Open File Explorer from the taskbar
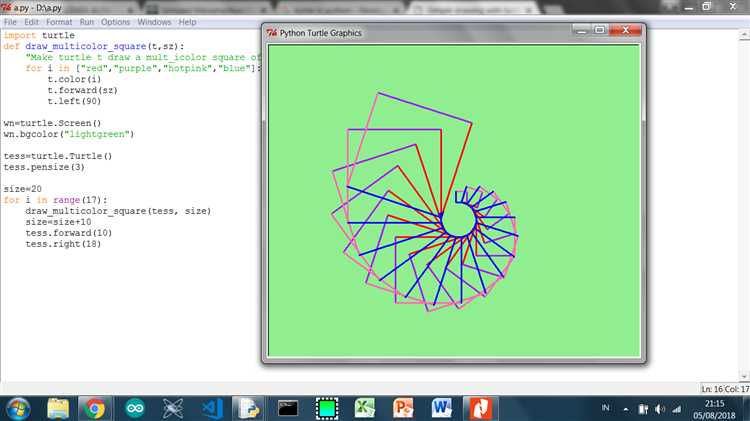 pyautogui.click(x=58, y=409)
